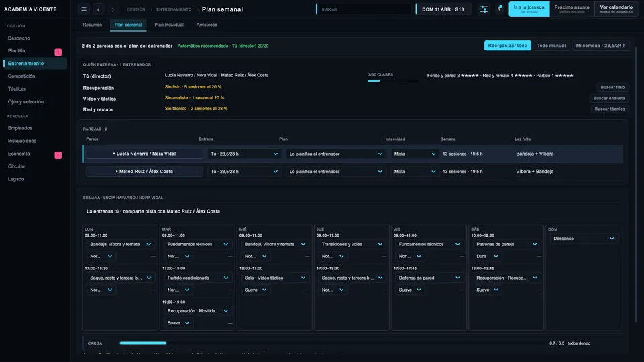Screen dimensions: 644x362
Task: Go forward with the right arrow
Action: pyautogui.click(x=113, y=9)
